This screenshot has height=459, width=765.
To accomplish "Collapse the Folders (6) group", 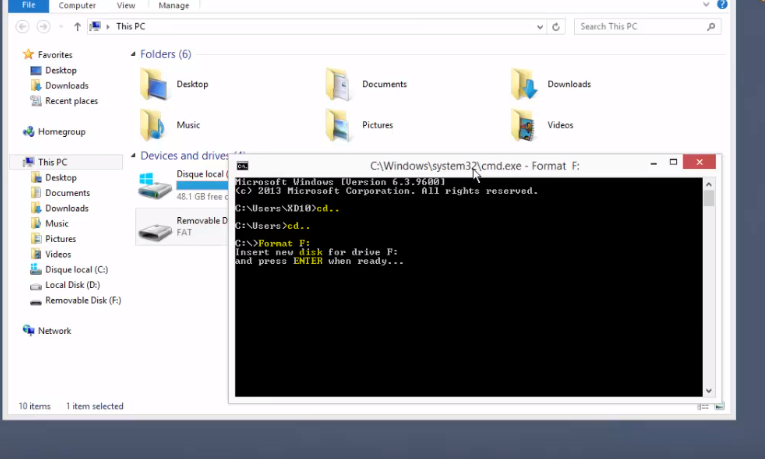I will [x=133, y=54].
